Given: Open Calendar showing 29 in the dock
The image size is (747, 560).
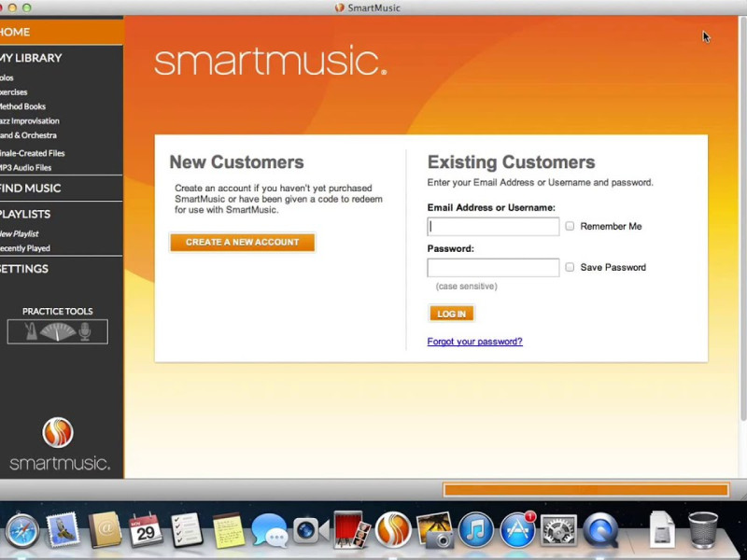Looking at the screenshot, I should (146, 530).
